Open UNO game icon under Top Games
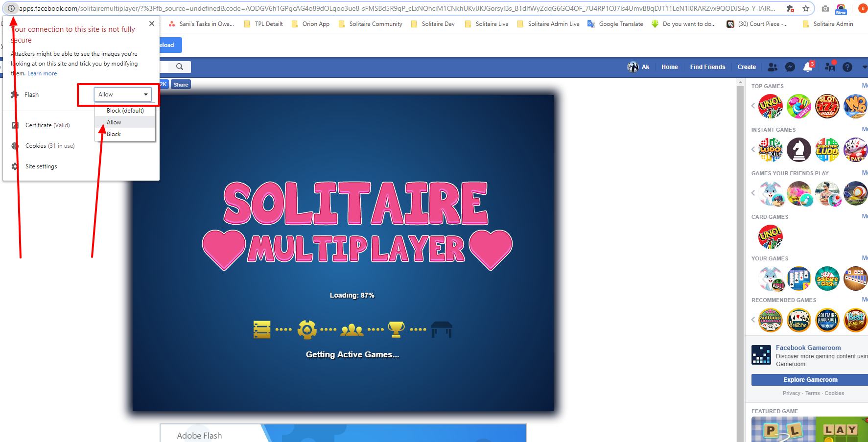Viewport: 868px width, 442px height. click(x=771, y=106)
